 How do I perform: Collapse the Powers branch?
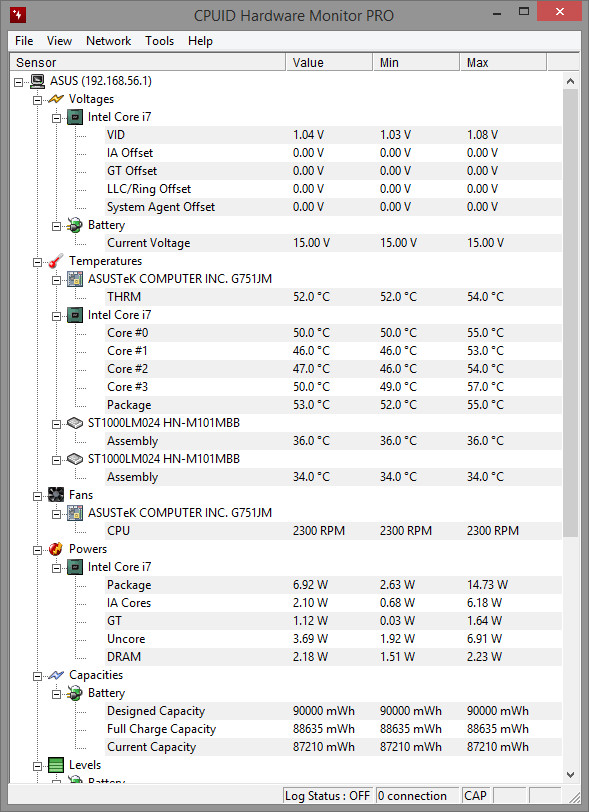37,550
